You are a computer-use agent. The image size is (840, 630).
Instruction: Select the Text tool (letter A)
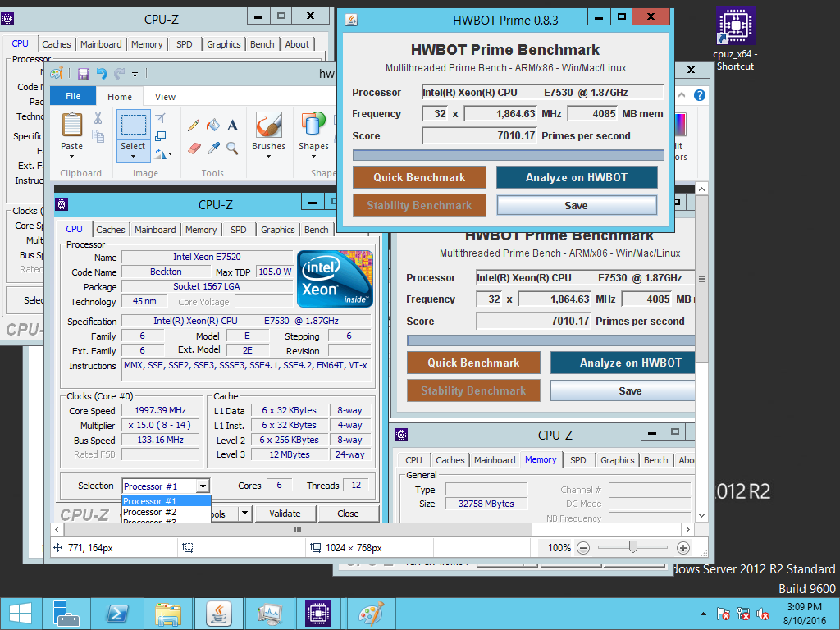click(232, 126)
